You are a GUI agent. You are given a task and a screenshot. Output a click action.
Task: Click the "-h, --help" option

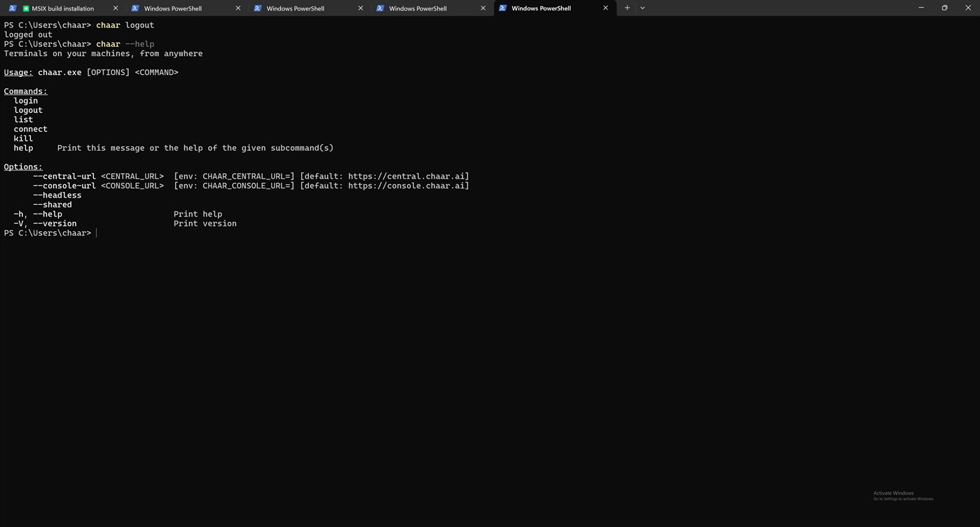click(x=38, y=214)
